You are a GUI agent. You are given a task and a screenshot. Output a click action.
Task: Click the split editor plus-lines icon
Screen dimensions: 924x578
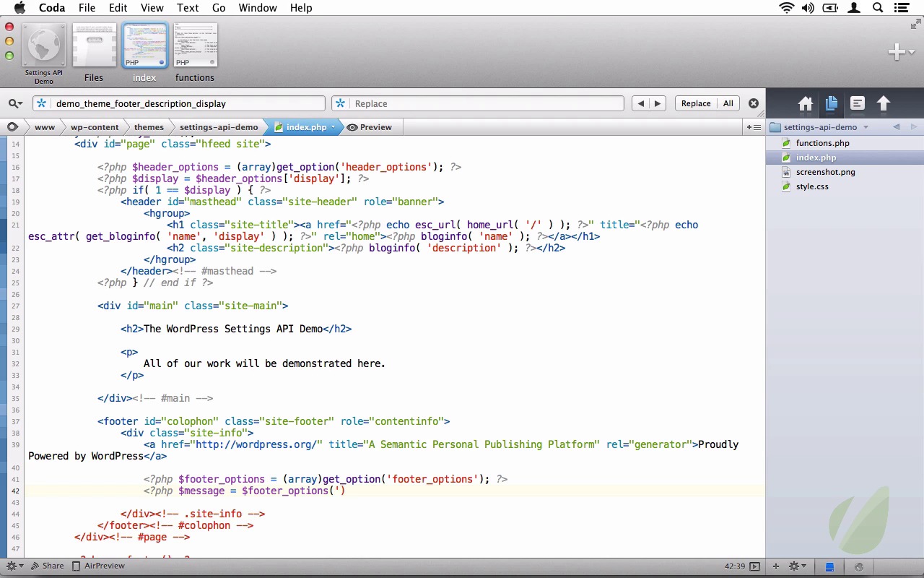[754, 127]
